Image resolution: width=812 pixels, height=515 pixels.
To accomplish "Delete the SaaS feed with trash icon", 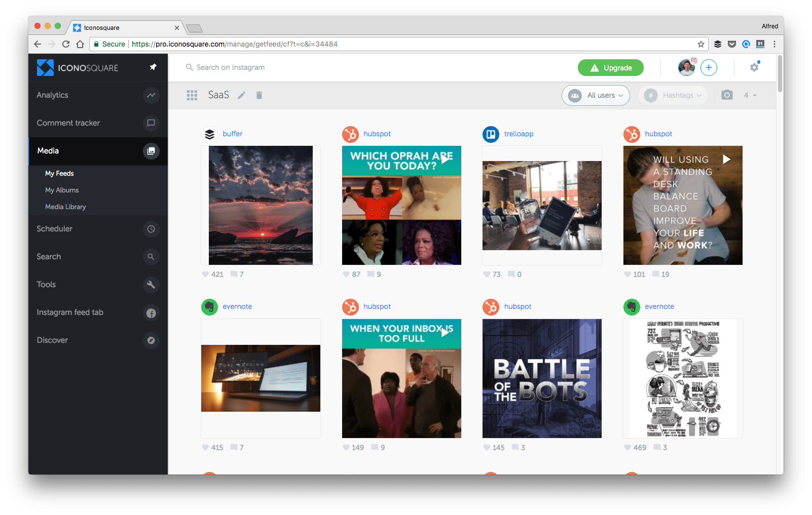I will pyautogui.click(x=259, y=95).
